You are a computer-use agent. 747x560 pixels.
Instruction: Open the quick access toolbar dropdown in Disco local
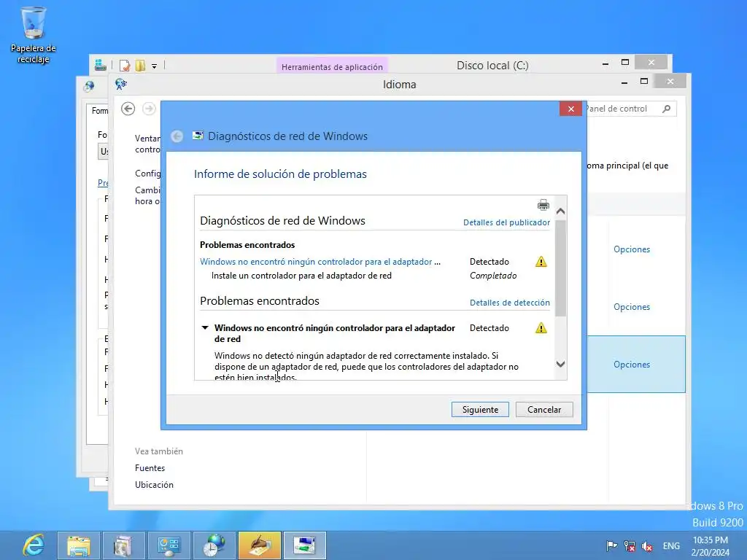(x=155, y=66)
